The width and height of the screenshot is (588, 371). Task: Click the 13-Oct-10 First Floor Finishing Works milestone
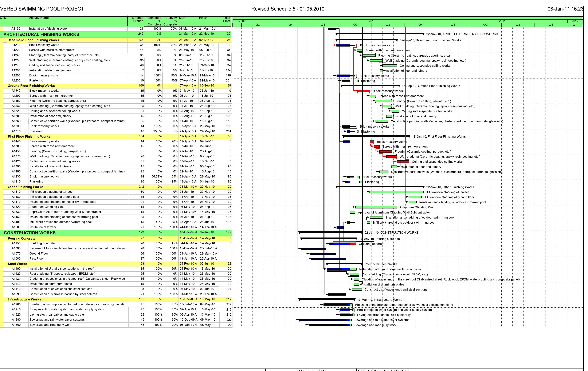[410, 137]
